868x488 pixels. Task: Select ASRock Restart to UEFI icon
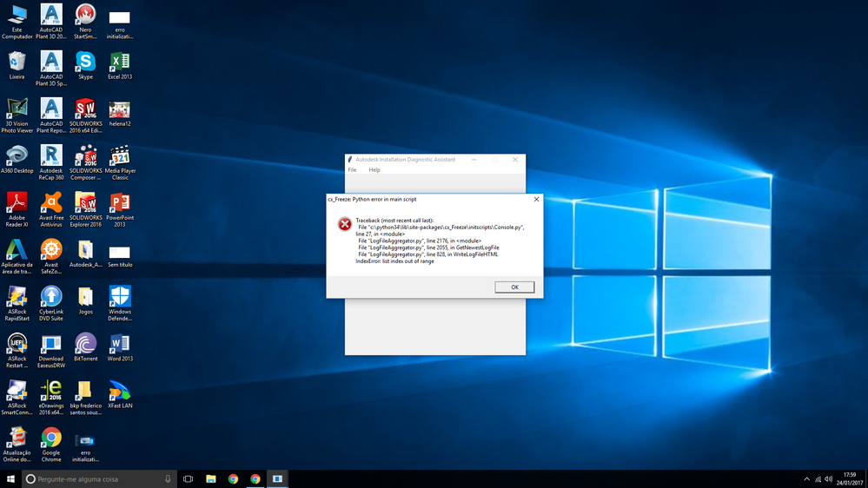(x=17, y=351)
